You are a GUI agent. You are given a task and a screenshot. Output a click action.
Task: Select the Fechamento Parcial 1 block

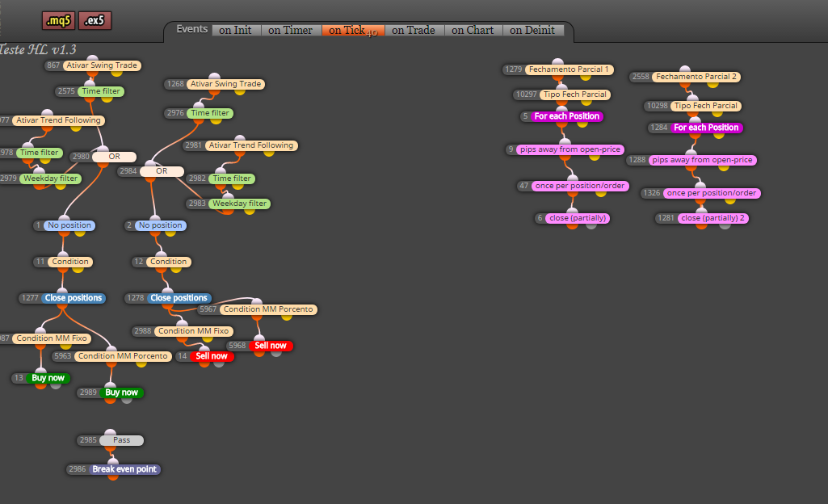[569, 69]
